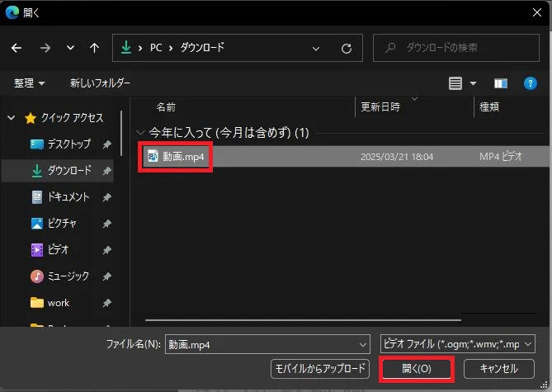The width and height of the screenshot is (552, 392).
Task: Sort by the 更新日時 column header
Action: tap(380, 106)
